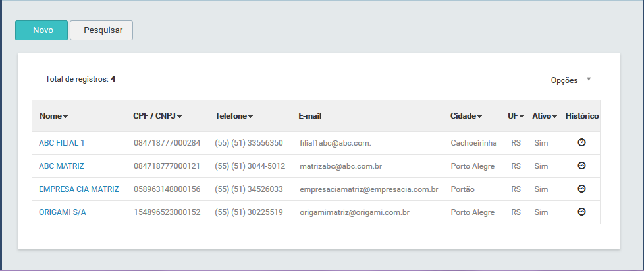Click phone (55) (51) 33556350
The width and height of the screenshot is (644, 271).
248,143
